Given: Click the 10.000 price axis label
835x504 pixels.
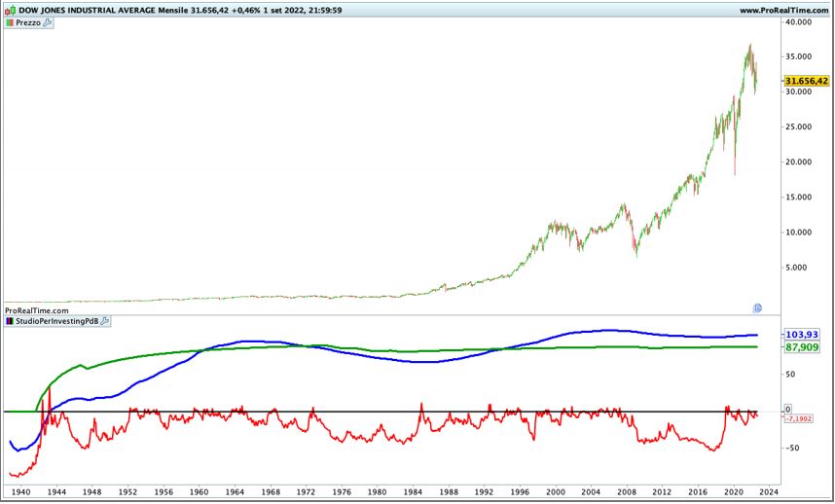Looking at the screenshot, I should (x=799, y=232).
